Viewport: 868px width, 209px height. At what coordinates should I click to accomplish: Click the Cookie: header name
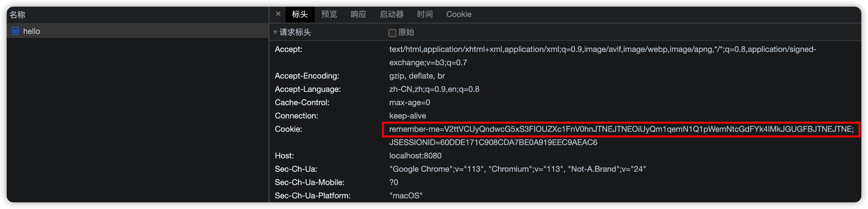click(x=289, y=129)
